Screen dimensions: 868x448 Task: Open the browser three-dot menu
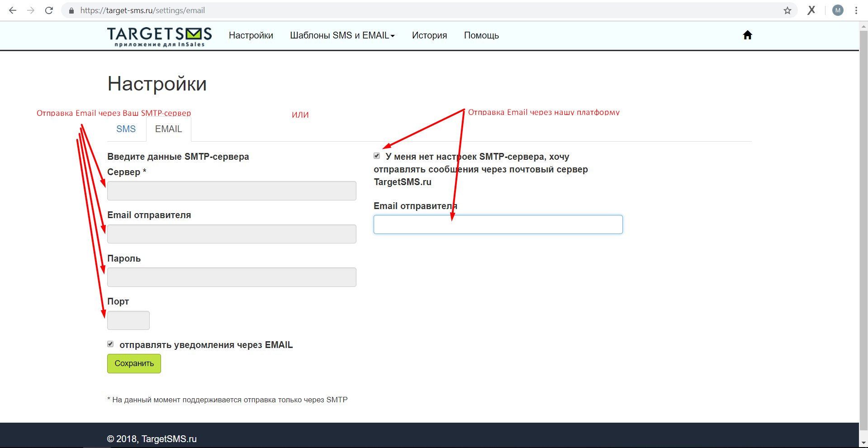[856, 10]
